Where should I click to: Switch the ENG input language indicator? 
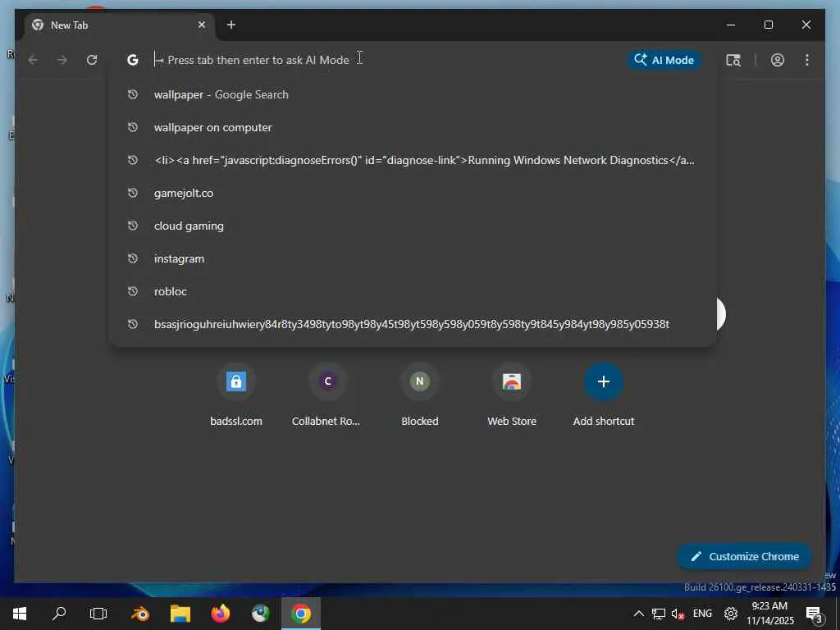click(x=702, y=614)
